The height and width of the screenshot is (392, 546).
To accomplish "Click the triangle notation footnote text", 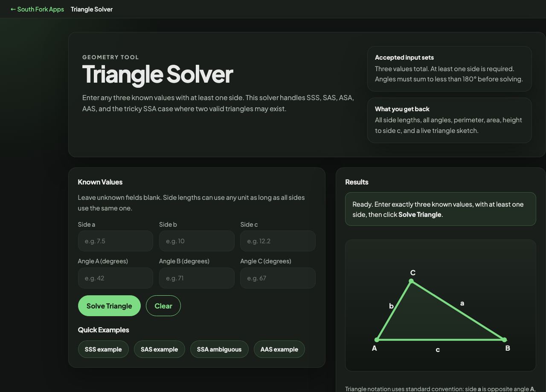I will 440,389.
